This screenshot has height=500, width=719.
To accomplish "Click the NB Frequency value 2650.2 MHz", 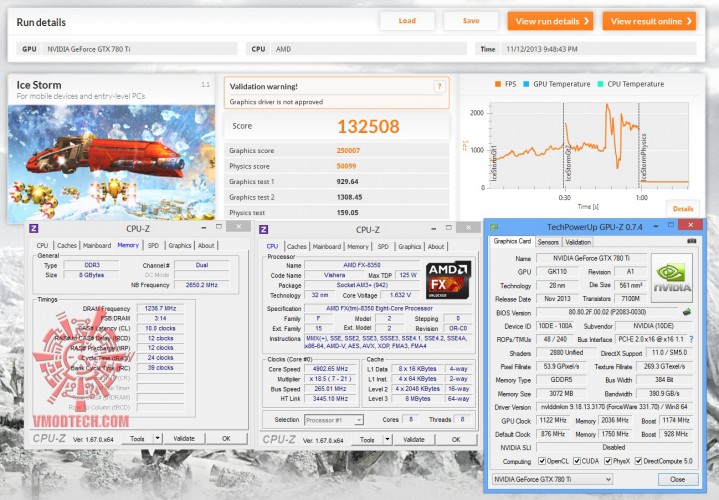I will click(202, 285).
